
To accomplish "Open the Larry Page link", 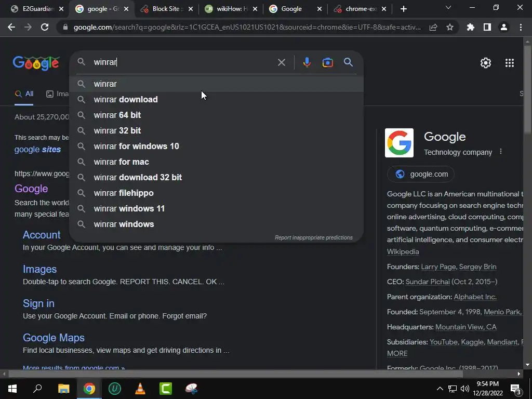I will (438, 267).
